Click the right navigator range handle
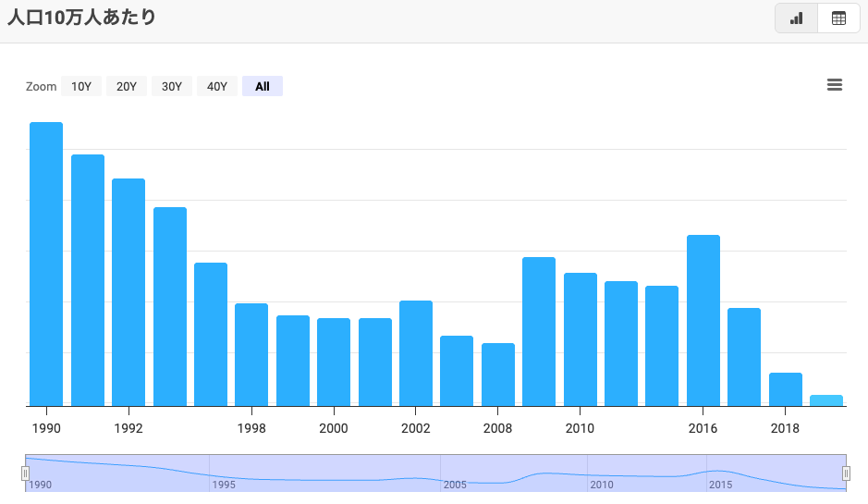The height and width of the screenshot is (504, 868). [846, 473]
